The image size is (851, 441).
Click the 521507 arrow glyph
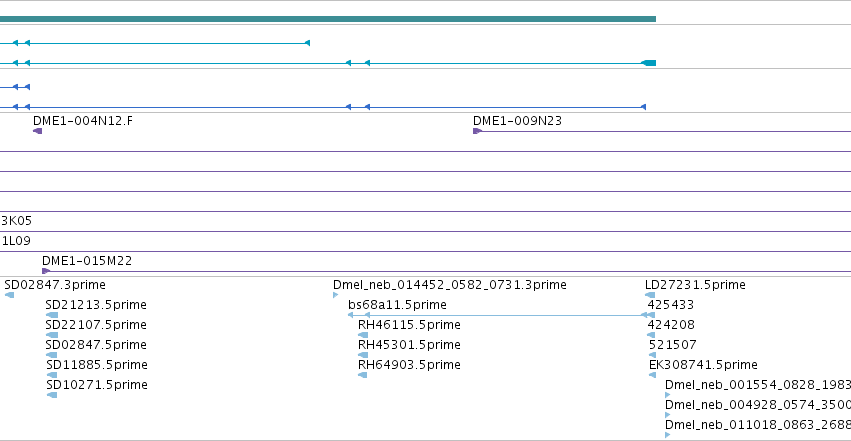[653, 355]
